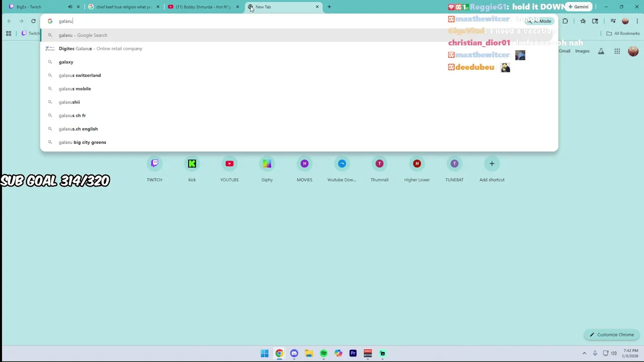
Task: Open File Explorer from the taskbar
Action: click(308, 353)
